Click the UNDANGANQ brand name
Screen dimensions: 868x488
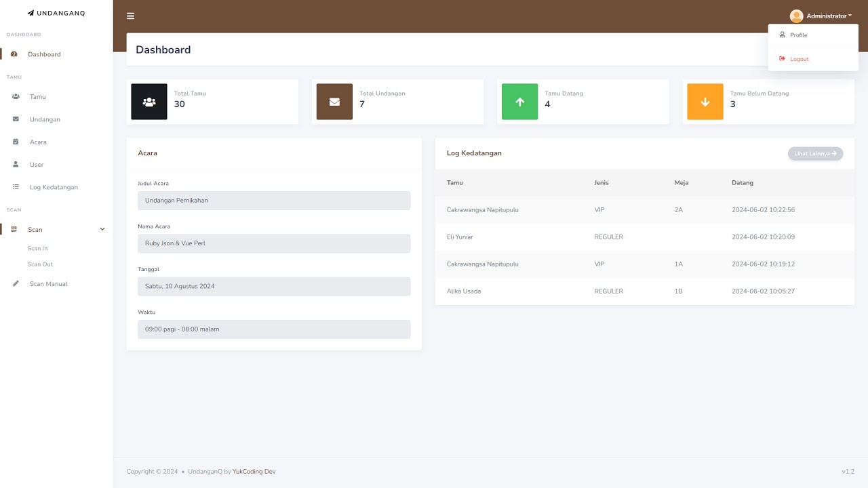[60, 13]
